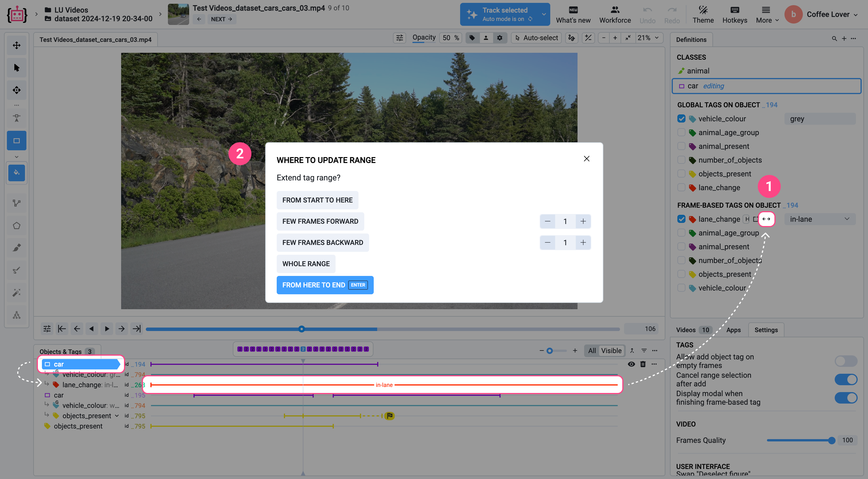868x479 pixels.
Task: Uncheck the vehicle_colour global tag
Action: point(681,118)
